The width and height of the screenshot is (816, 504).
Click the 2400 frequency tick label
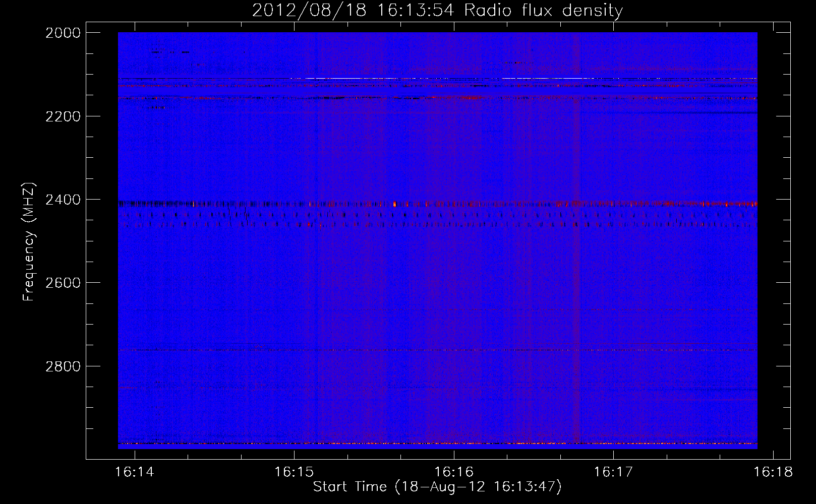(63, 200)
